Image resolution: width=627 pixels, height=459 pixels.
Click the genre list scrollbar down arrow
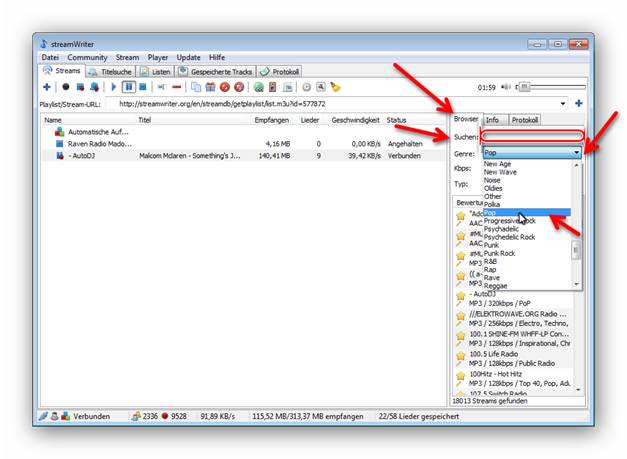pos(576,284)
